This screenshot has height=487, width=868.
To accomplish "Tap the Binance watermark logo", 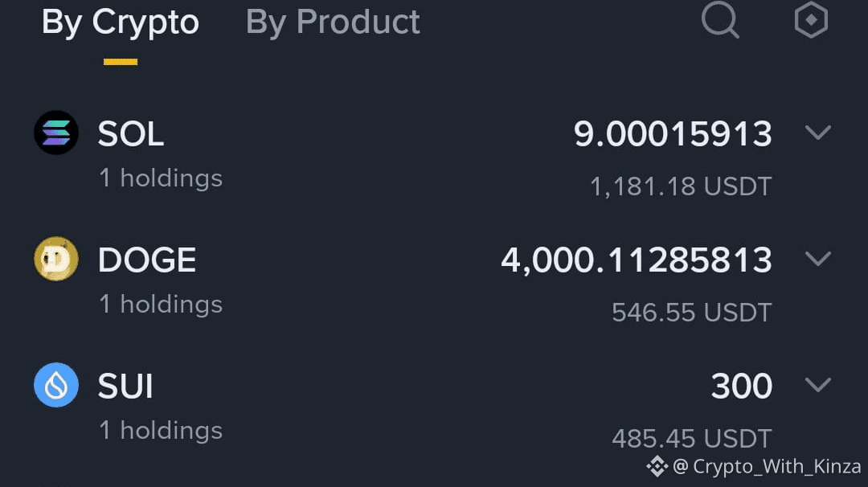I will [x=657, y=467].
